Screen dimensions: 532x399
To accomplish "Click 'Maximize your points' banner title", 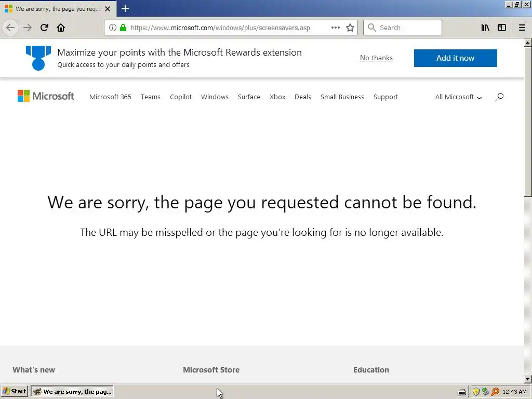I will (x=179, y=52).
